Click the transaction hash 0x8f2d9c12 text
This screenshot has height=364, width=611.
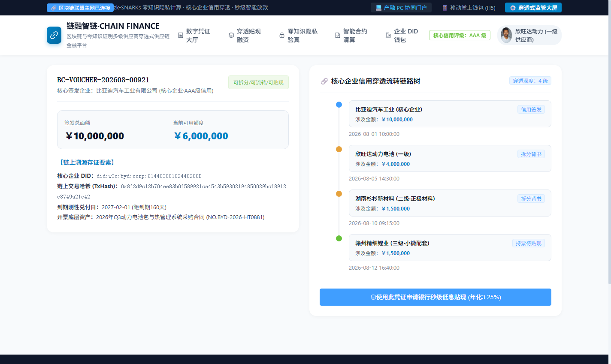click(172, 191)
